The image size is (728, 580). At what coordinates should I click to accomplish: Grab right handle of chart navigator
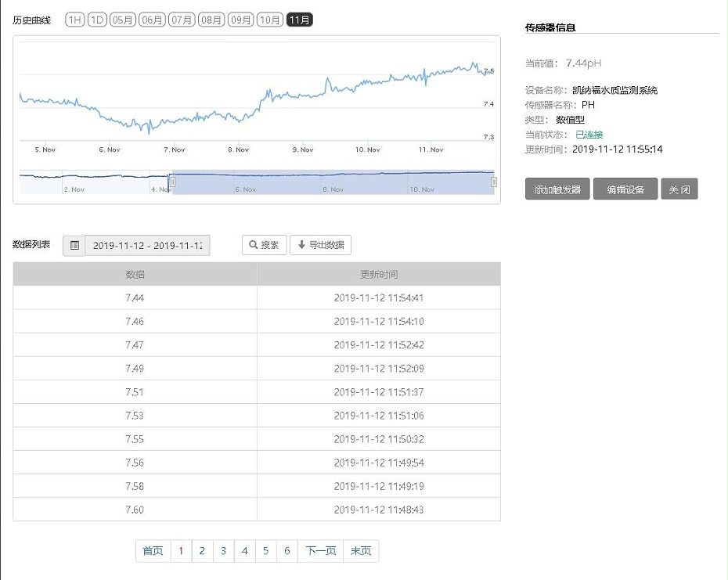pyautogui.click(x=493, y=182)
